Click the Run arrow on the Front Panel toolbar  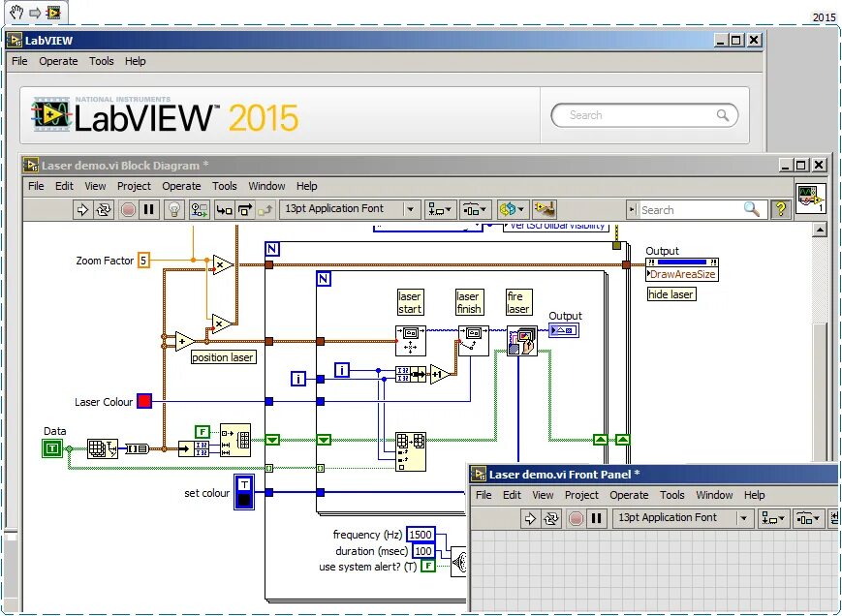(531, 518)
